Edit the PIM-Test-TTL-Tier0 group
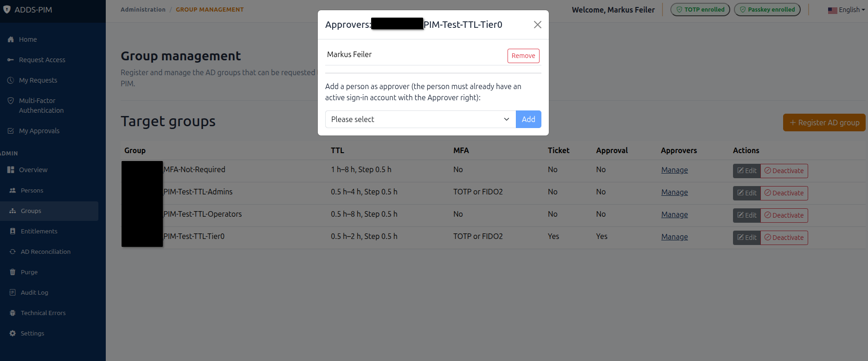The image size is (868, 361). (747, 238)
